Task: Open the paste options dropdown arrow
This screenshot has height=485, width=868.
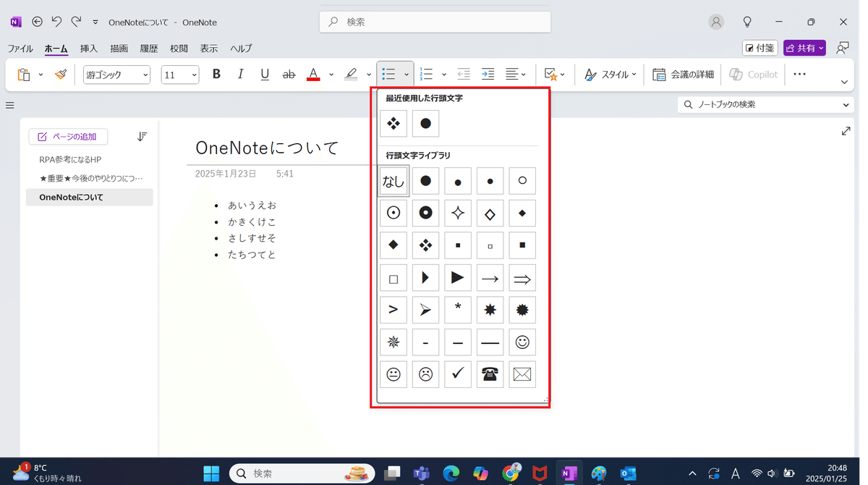Action: coord(41,75)
